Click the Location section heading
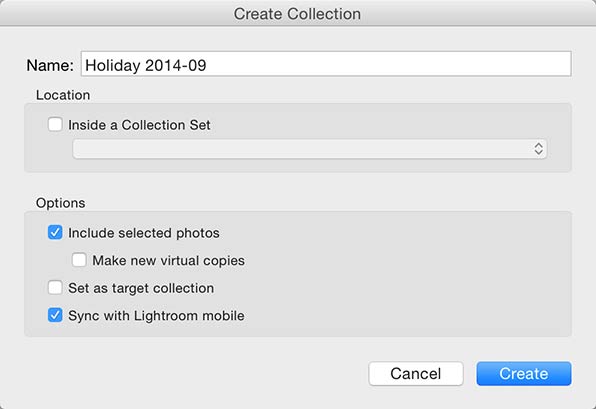Image resolution: width=596 pixels, height=409 pixels. tap(63, 95)
